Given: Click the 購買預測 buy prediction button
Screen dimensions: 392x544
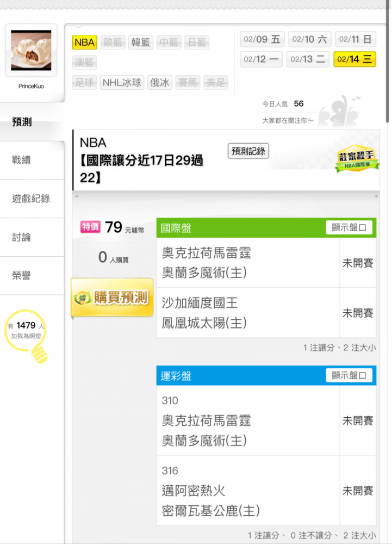Looking at the screenshot, I should [113, 298].
